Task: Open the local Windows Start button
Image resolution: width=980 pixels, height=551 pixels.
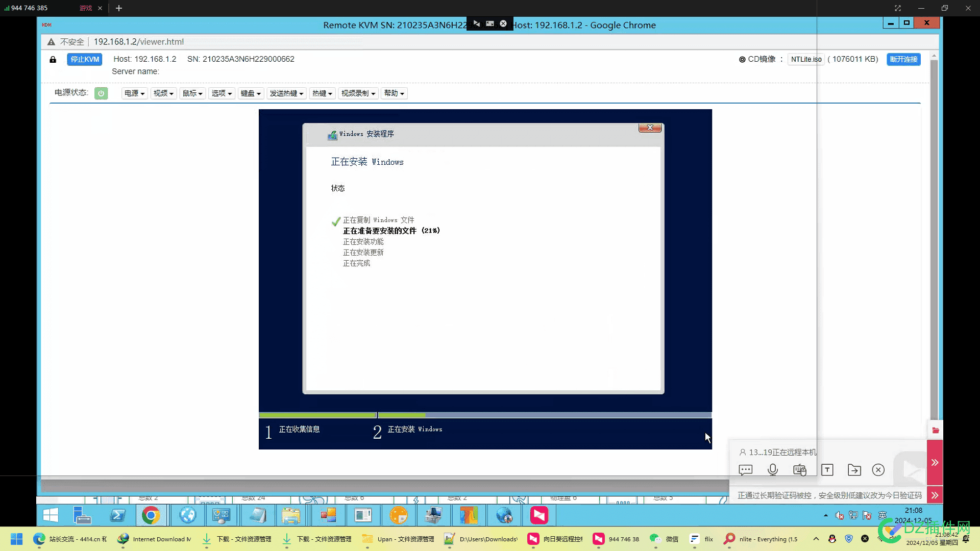Action: pos(16,539)
